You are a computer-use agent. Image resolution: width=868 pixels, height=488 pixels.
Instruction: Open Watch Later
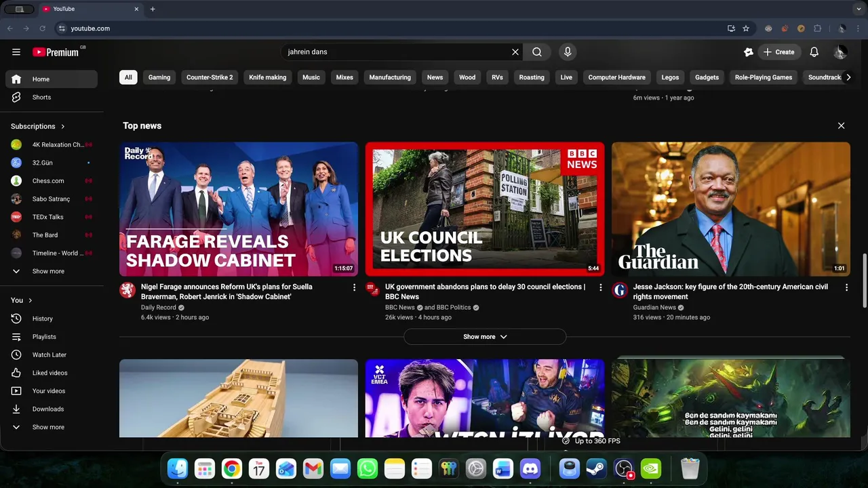coord(52,355)
